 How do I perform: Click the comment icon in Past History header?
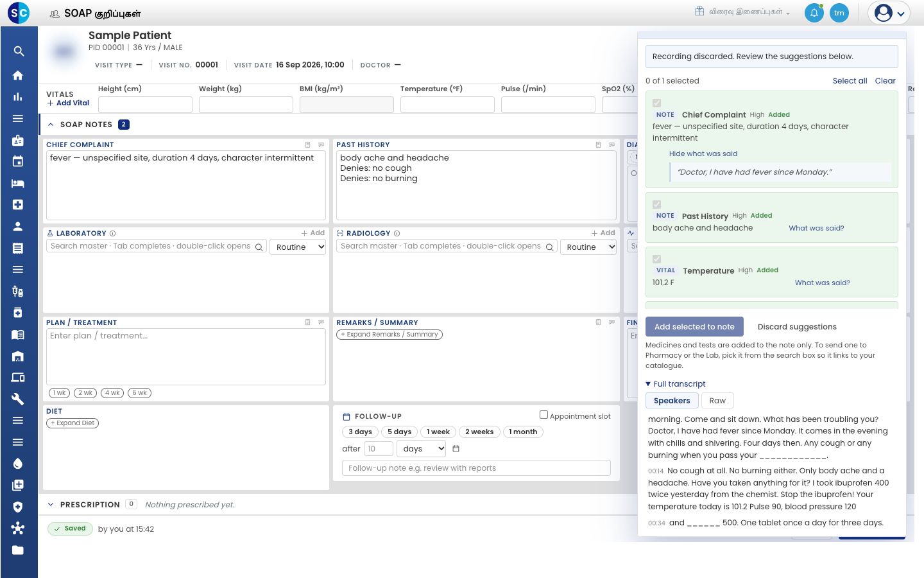click(x=612, y=145)
